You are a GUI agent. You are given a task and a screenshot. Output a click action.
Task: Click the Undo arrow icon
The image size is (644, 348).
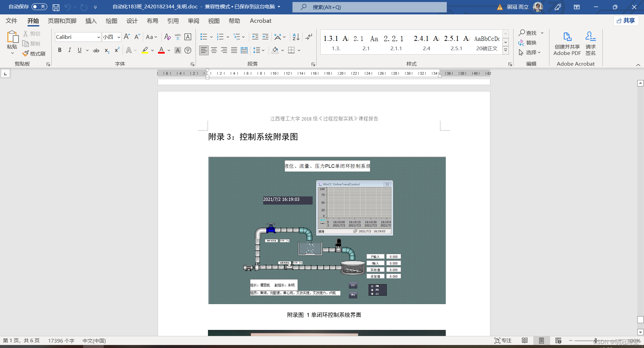coord(68,7)
